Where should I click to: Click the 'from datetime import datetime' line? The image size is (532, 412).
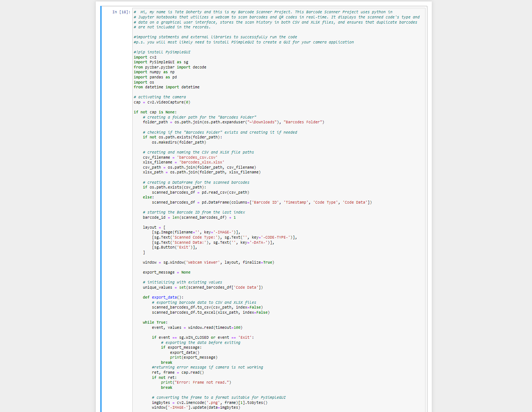[166, 87]
